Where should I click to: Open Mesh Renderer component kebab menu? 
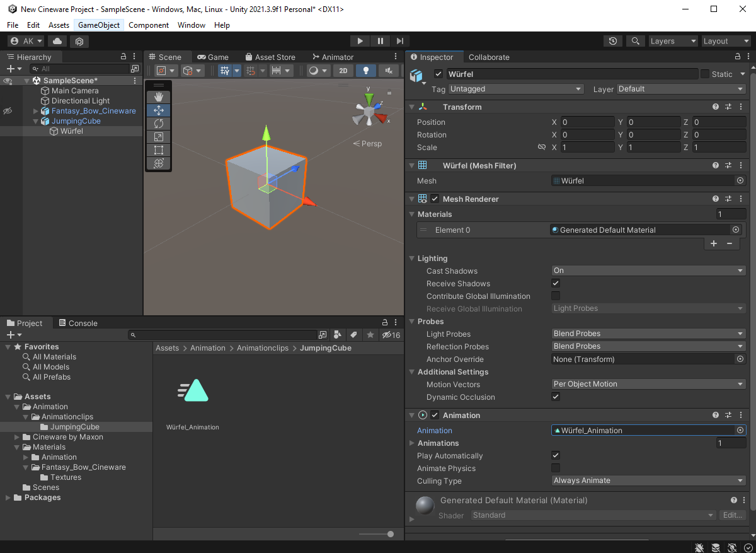(741, 199)
